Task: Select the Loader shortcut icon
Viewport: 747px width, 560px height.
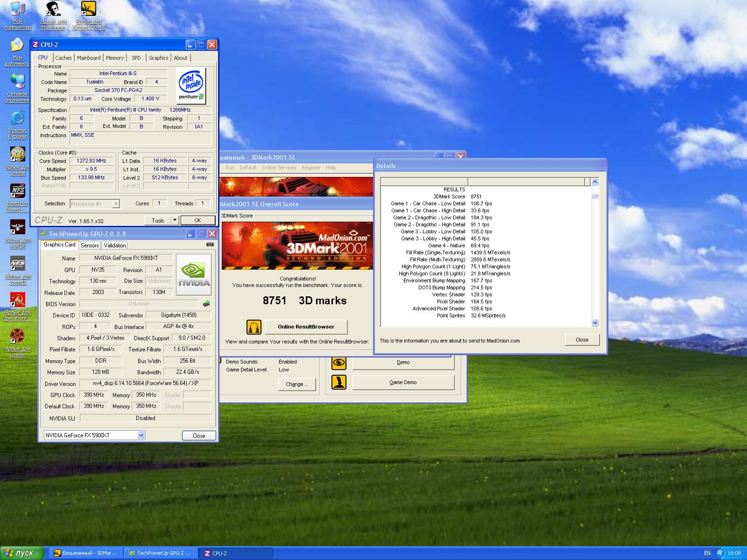Action: click(x=17, y=343)
